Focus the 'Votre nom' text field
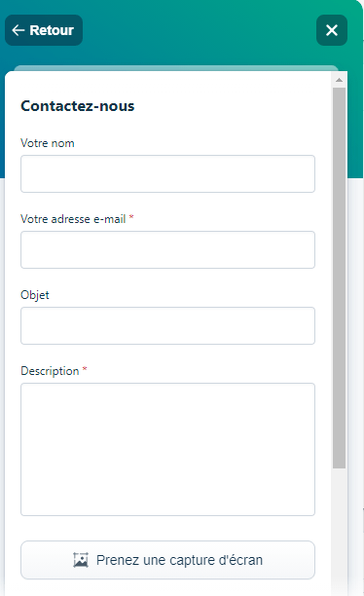Screen dimensions: 364x596 tap(167, 173)
